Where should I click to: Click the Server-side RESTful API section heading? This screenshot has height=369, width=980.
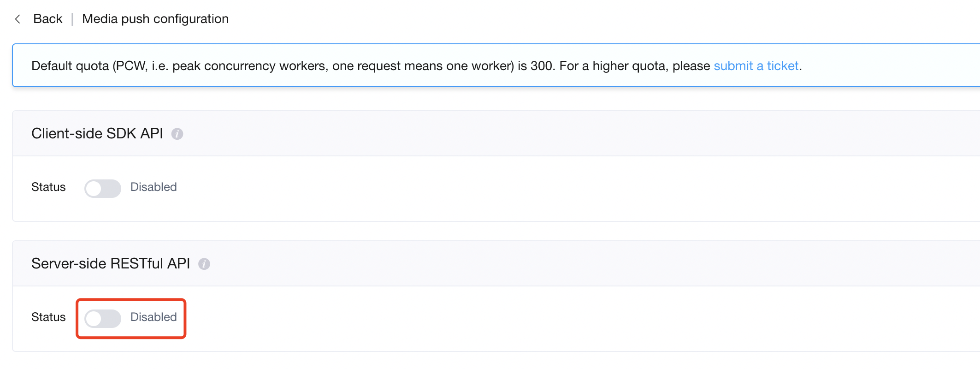tap(111, 263)
